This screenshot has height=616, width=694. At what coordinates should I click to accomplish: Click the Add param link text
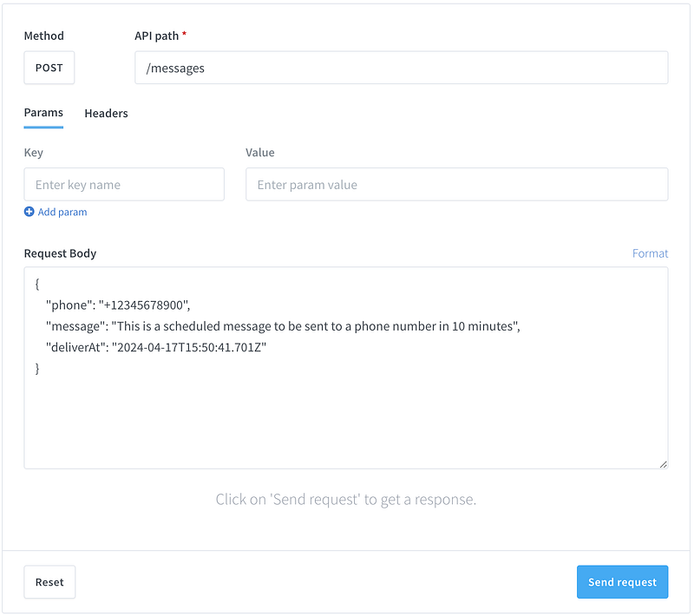click(x=62, y=212)
